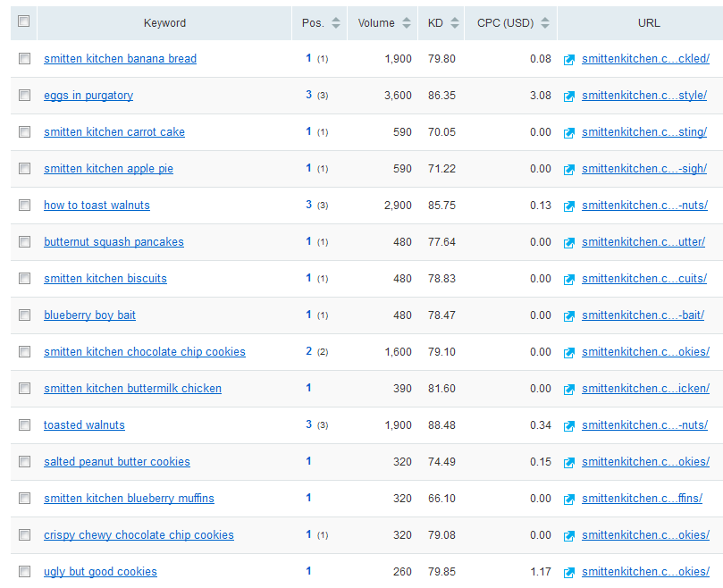Open external link icon for crispy chewy cookies row
Screen dimensions: 723x588
pos(569,536)
